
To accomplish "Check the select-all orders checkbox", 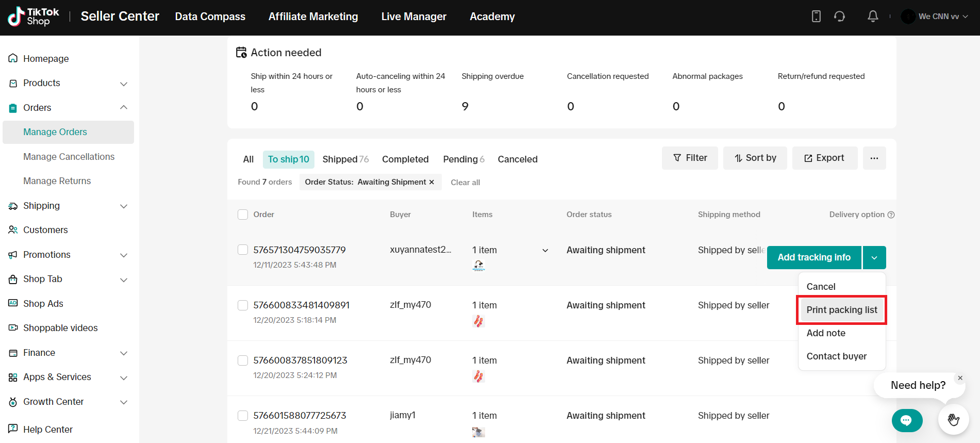I will click(x=243, y=215).
